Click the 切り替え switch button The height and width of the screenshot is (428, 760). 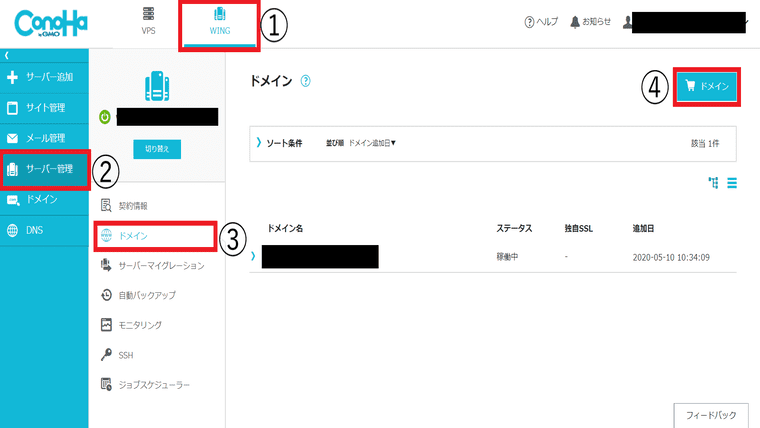click(x=157, y=149)
